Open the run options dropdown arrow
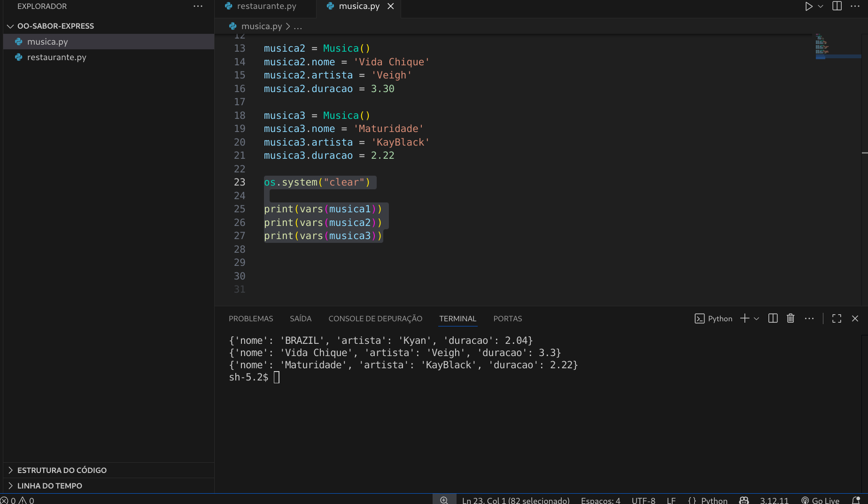Image resolution: width=868 pixels, height=504 pixels. [821, 7]
